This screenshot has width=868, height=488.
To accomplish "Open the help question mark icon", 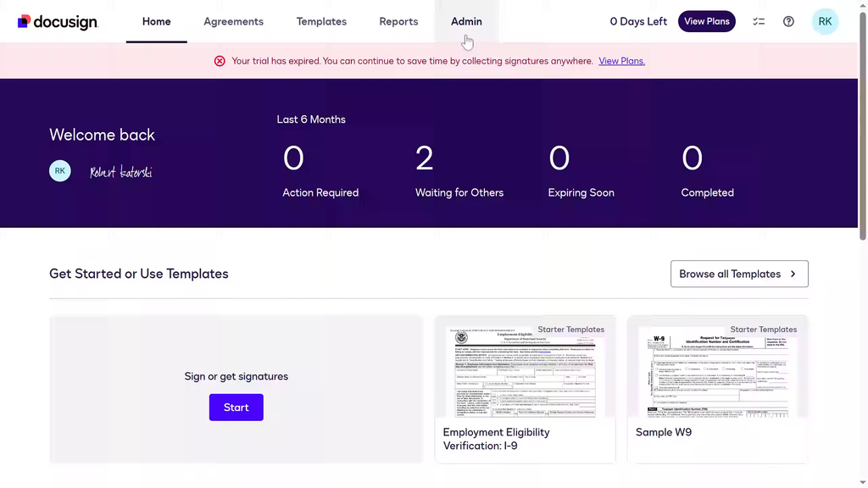I will pos(788,22).
